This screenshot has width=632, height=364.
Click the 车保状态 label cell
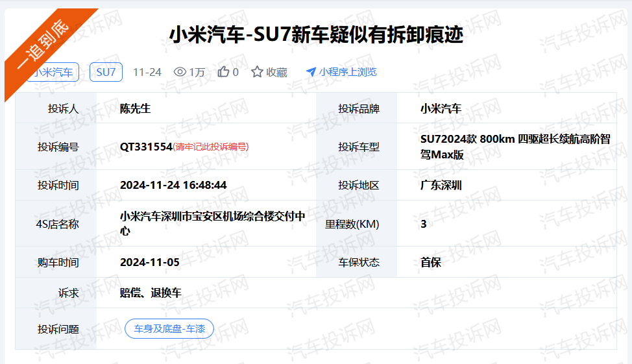coord(357,262)
